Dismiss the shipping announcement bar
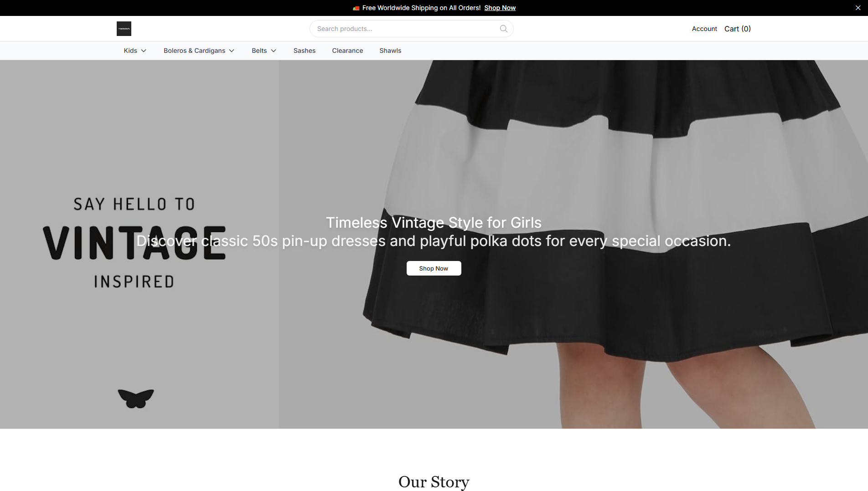The image size is (868, 491). pyautogui.click(x=858, y=8)
